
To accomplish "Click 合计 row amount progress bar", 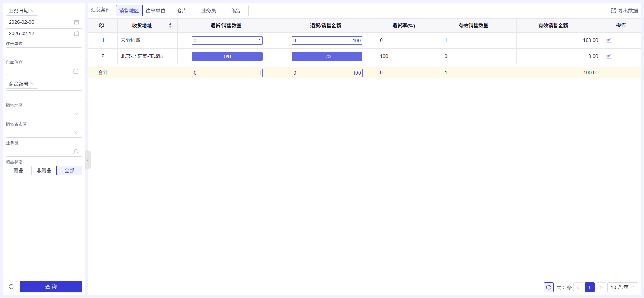I will click(x=327, y=73).
